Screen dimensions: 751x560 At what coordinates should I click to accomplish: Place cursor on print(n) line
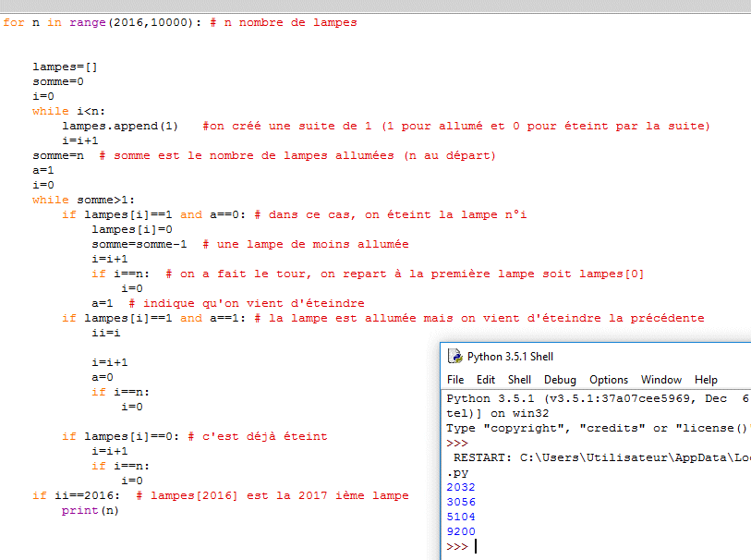(90, 511)
